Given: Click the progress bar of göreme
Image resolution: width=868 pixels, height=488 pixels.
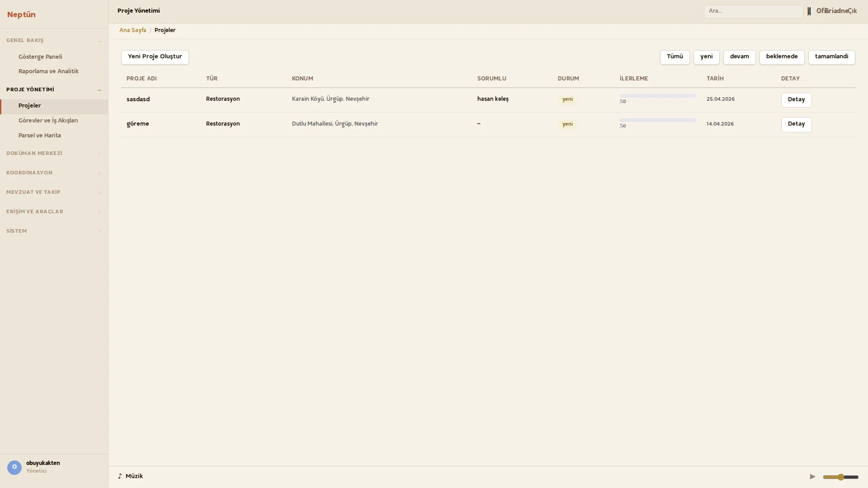Looking at the screenshot, I should tap(657, 120).
